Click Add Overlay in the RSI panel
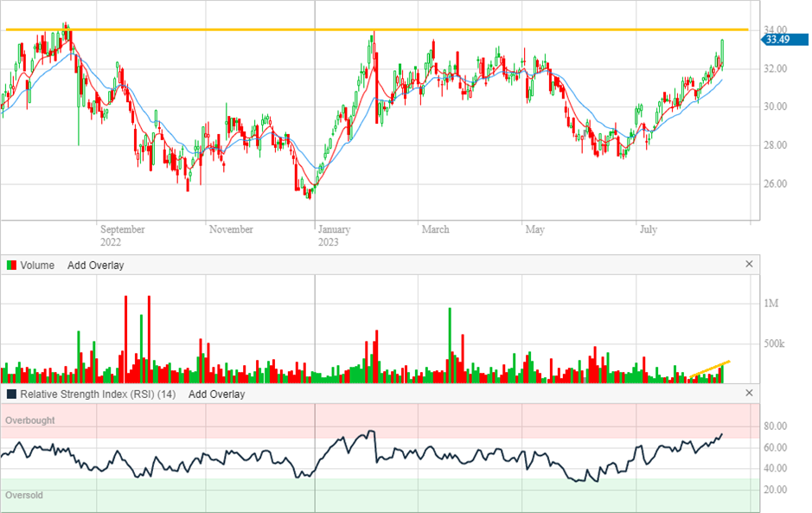This screenshot has height=513, width=812. coord(216,394)
